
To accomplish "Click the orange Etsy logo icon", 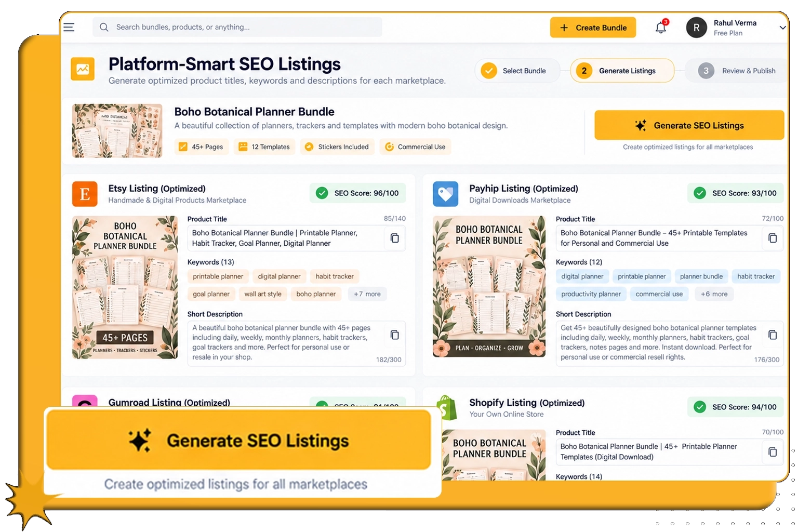I will pos(85,194).
